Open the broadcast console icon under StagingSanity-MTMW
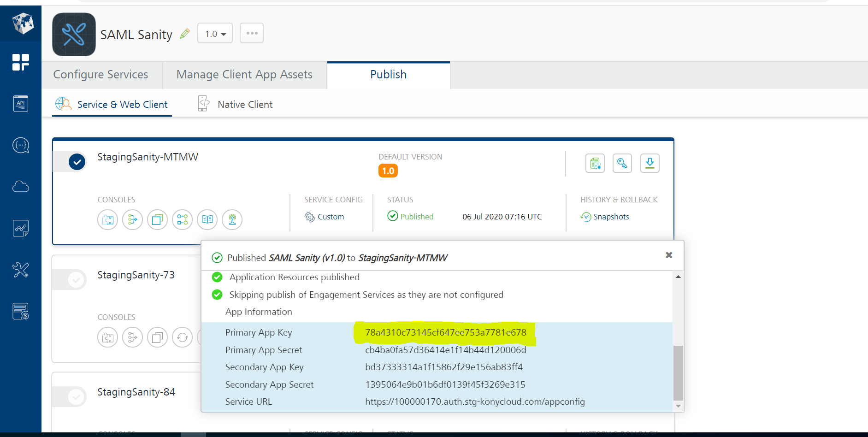The image size is (868, 437). point(232,219)
